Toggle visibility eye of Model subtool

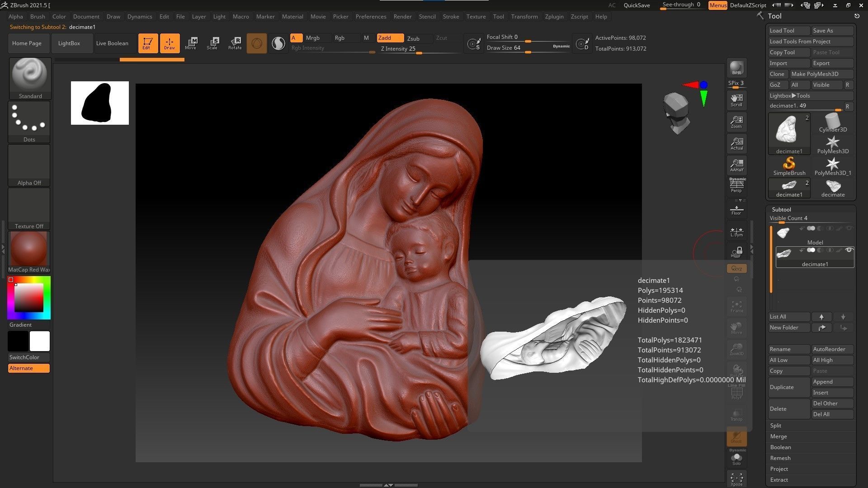click(x=849, y=228)
